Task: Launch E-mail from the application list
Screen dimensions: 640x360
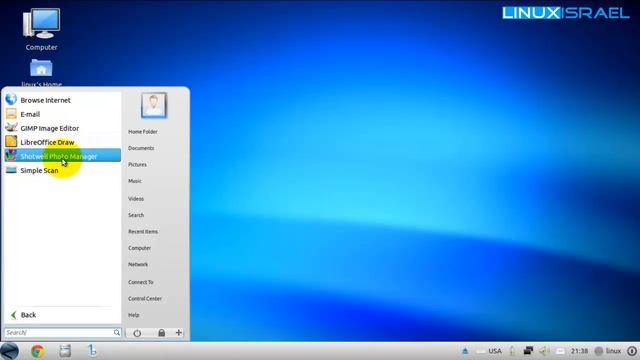Action: 62,114
